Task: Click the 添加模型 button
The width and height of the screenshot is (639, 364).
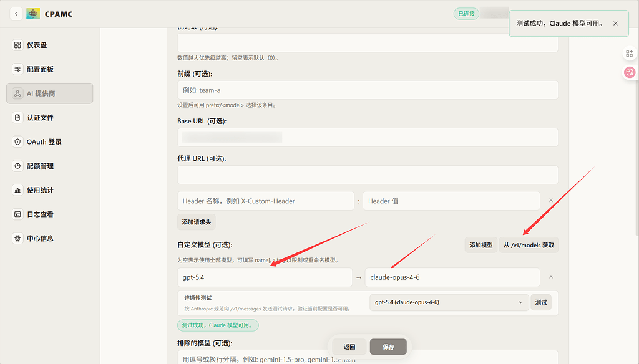Action: pos(481,245)
